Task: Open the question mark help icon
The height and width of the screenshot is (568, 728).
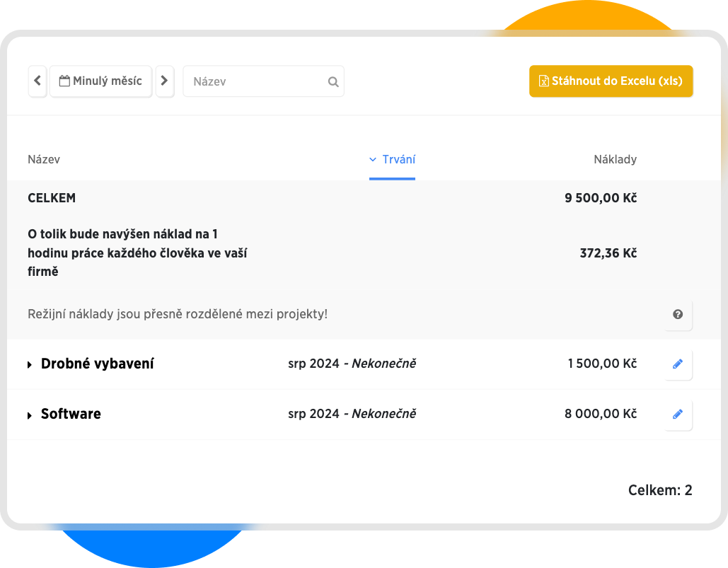Action: click(x=678, y=314)
